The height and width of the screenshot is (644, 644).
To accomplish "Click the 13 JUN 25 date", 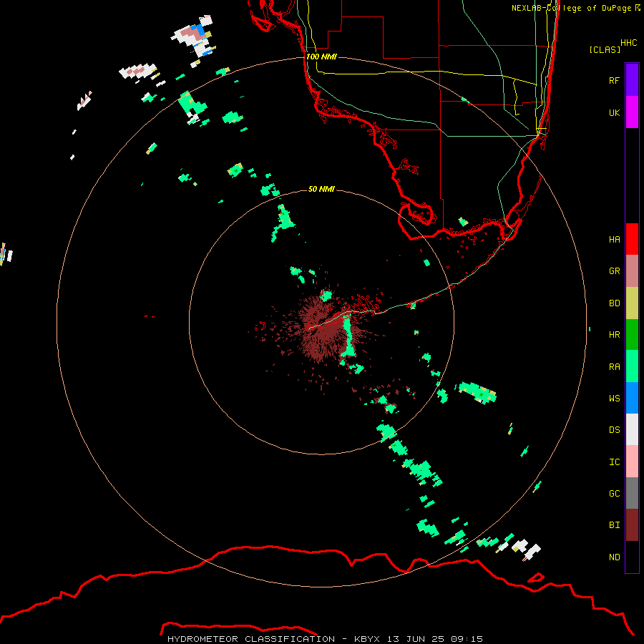I will (416, 639).
